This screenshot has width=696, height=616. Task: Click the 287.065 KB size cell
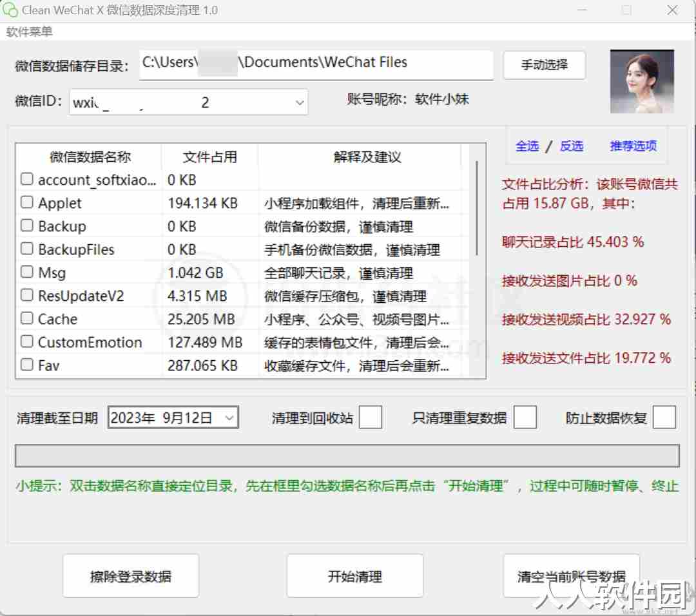coord(202,366)
